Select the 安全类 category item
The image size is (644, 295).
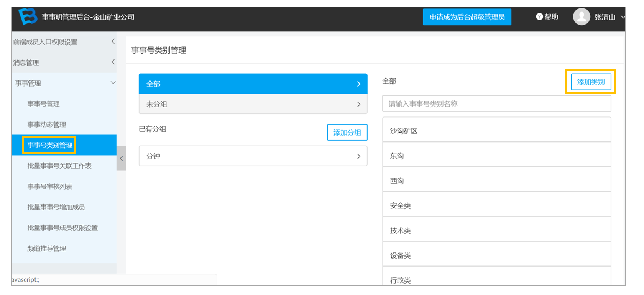[496, 205]
